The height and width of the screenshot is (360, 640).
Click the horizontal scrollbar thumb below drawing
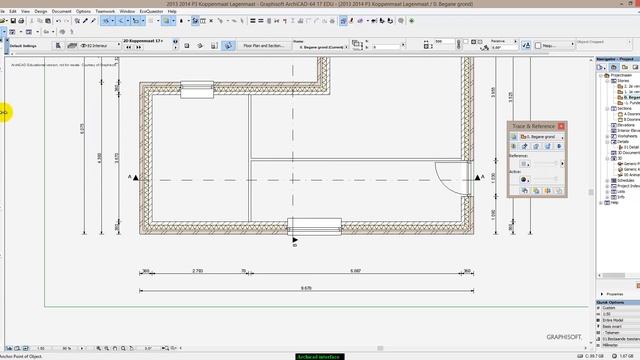pyautogui.click(x=380, y=348)
